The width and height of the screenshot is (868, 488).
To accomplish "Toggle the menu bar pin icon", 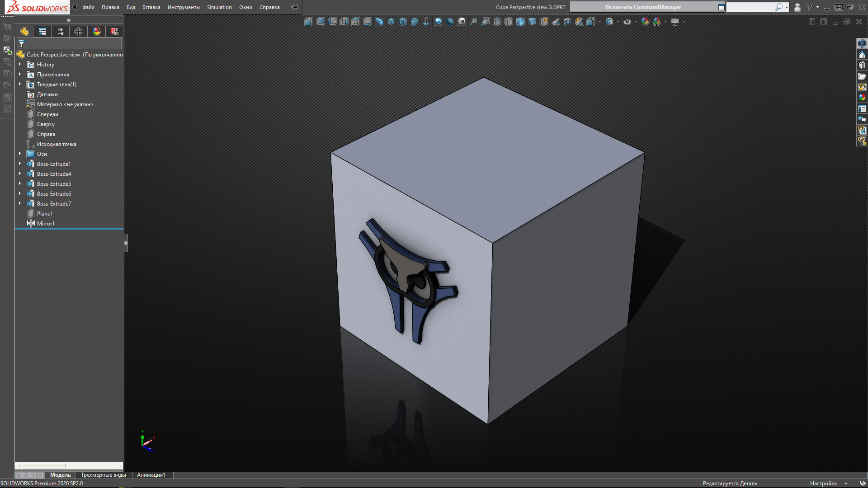I will pos(294,7).
